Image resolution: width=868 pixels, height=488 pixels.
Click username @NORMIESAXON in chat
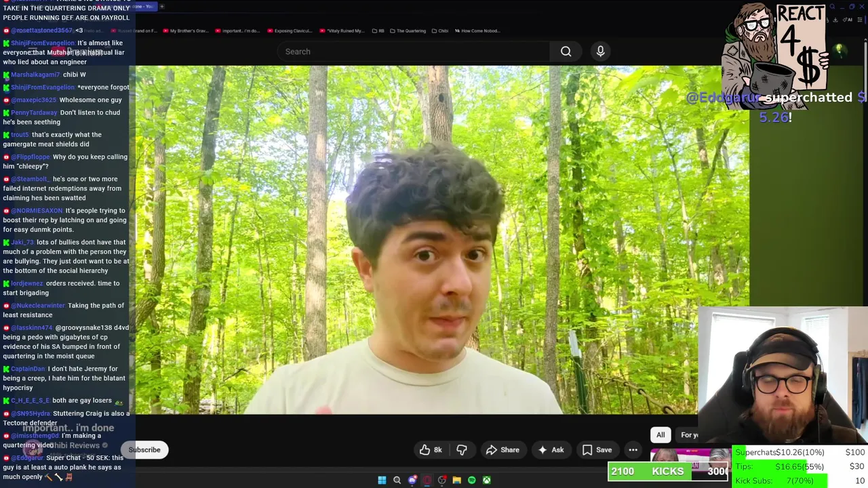(x=37, y=211)
